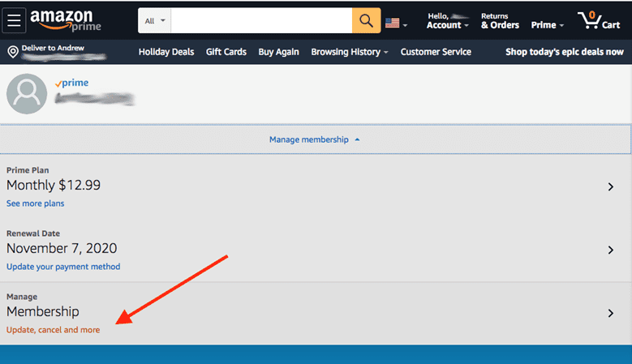This screenshot has height=364, width=632.
Task: Click the delivery location pin icon
Action: 13,52
